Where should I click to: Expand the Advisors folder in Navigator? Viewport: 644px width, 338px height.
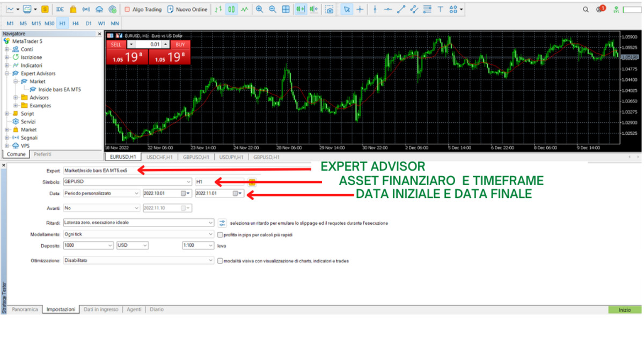[x=17, y=98]
